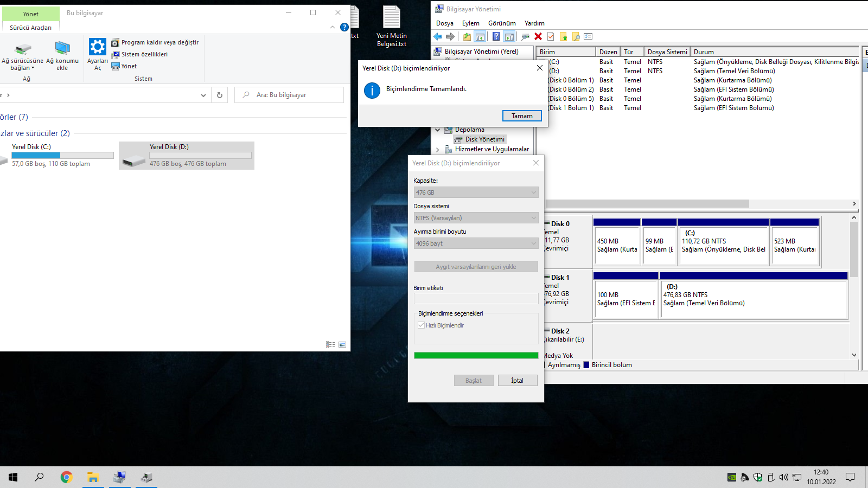Open the Dosya sistemi NTFS dropdown
This screenshot has height=488, width=868.
click(x=476, y=218)
